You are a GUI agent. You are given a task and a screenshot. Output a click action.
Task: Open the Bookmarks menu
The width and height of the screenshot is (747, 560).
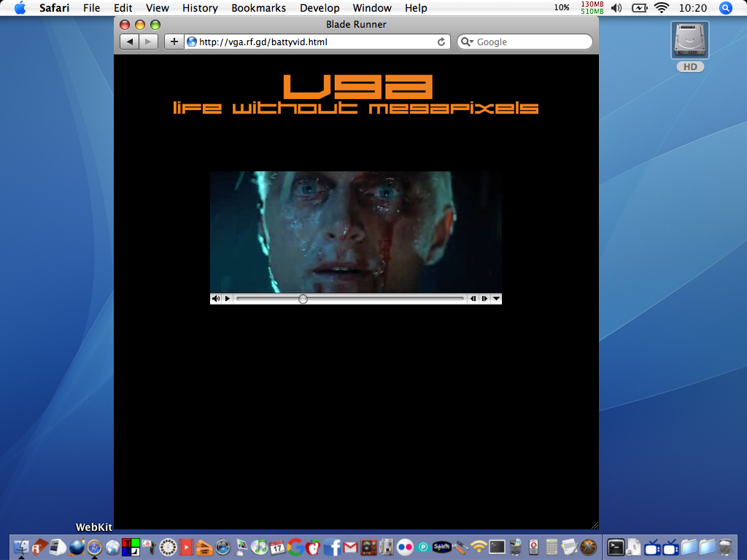(x=259, y=8)
